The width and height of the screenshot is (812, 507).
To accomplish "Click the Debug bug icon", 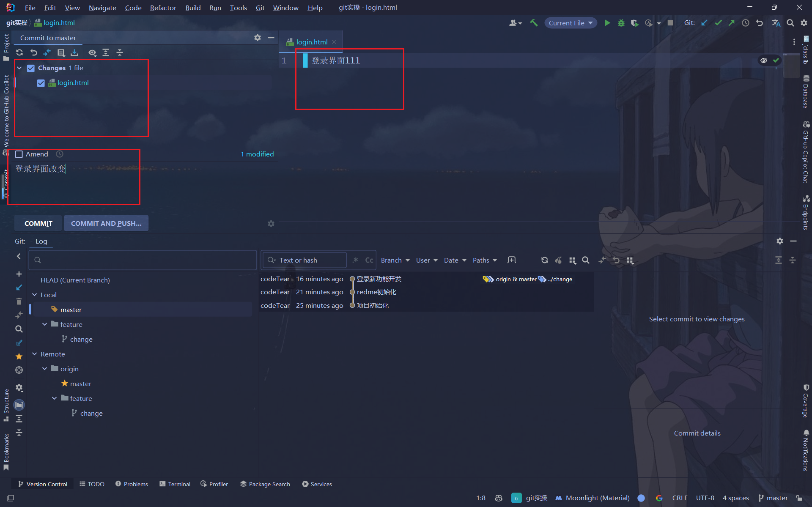I will point(621,23).
